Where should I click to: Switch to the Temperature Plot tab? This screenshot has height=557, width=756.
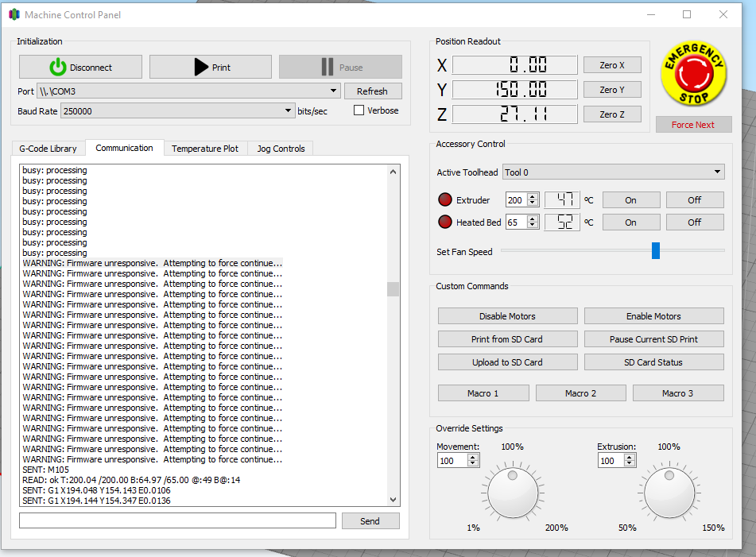tap(205, 149)
